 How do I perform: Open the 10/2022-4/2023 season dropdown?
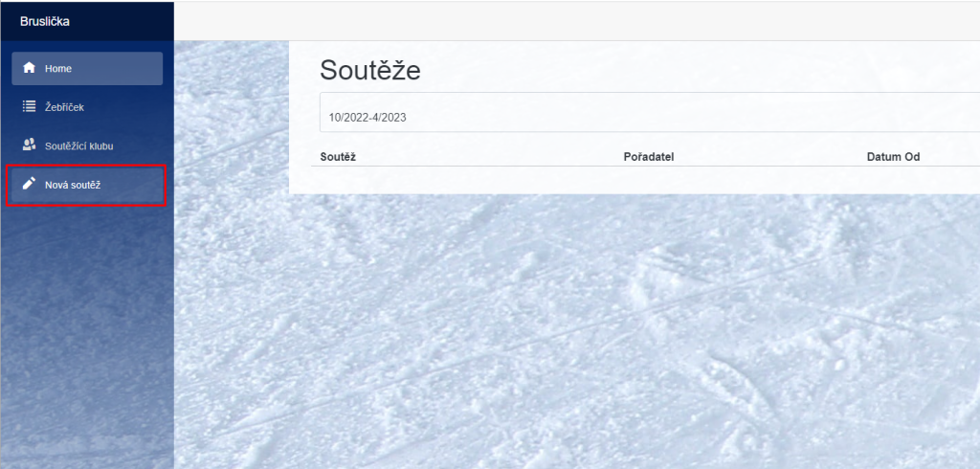point(650,113)
